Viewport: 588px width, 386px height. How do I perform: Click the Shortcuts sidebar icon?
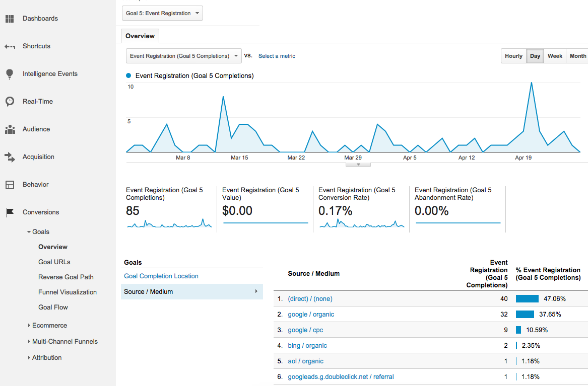10,46
